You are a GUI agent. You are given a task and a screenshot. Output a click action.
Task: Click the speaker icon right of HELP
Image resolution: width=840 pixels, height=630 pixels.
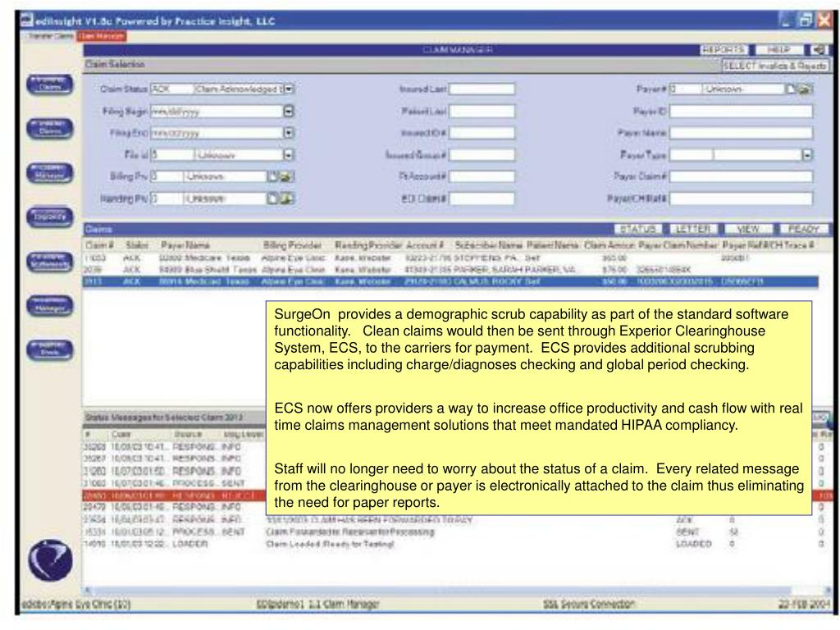(x=818, y=50)
